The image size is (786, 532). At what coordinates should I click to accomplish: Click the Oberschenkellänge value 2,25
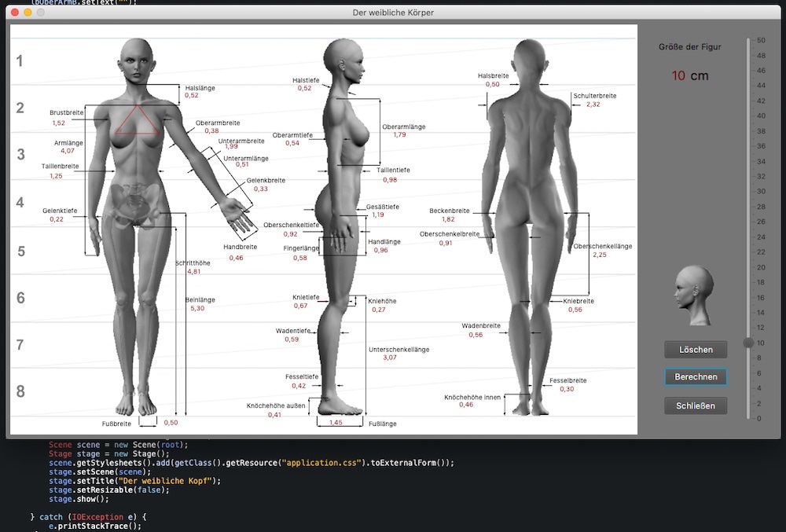600,255
